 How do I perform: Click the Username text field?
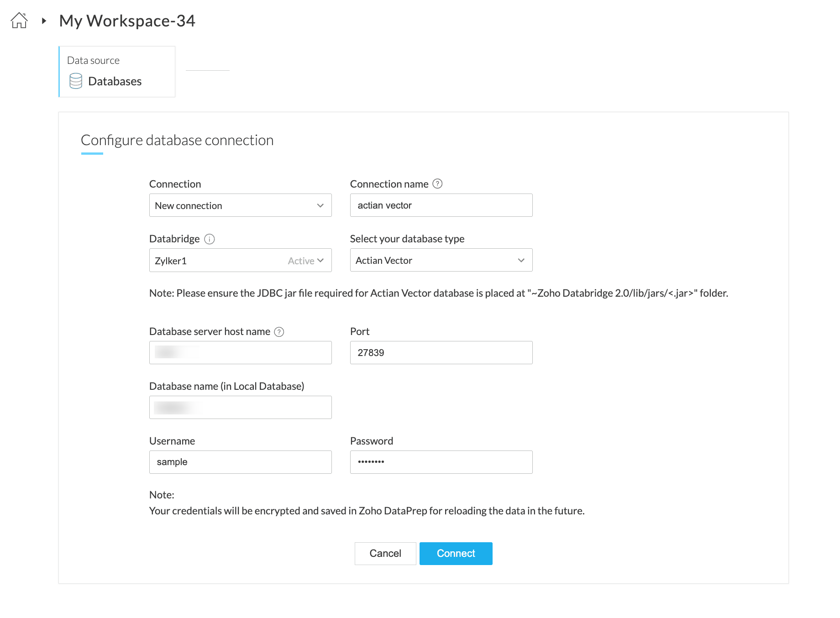[x=240, y=462]
